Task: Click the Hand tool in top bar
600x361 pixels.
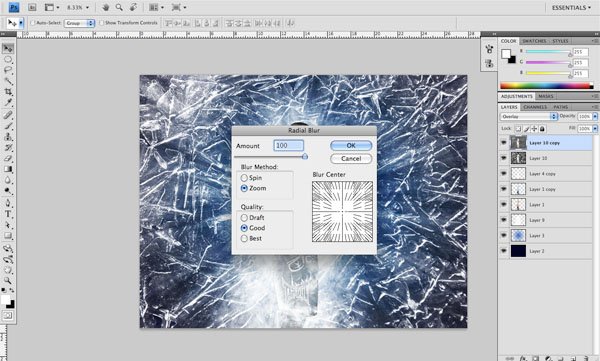Action: pos(106,7)
